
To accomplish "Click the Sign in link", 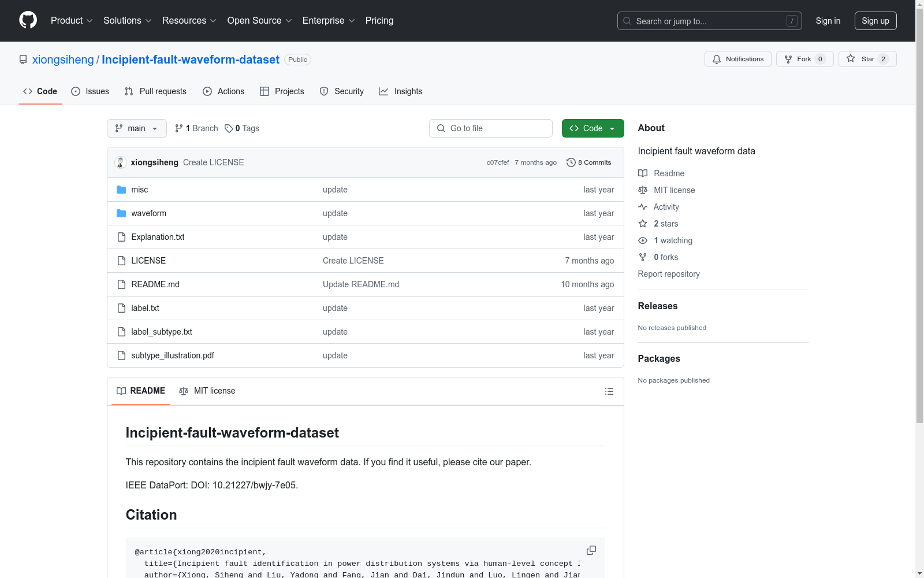I will pyautogui.click(x=828, y=21).
